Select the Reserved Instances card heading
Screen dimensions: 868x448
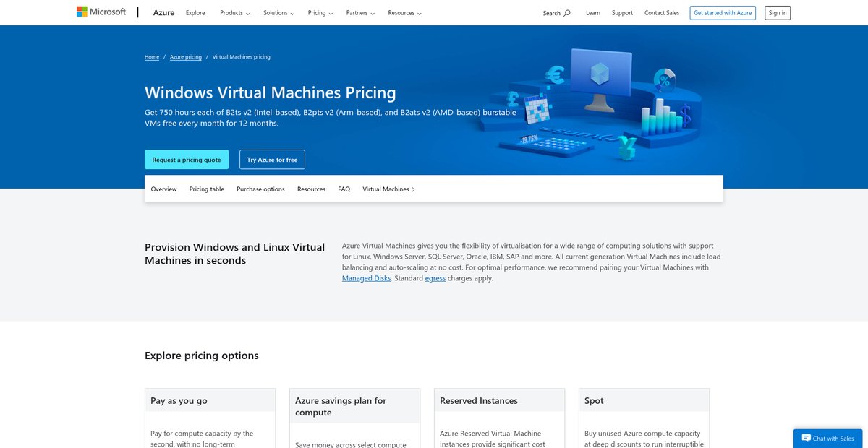pos(479,400)
